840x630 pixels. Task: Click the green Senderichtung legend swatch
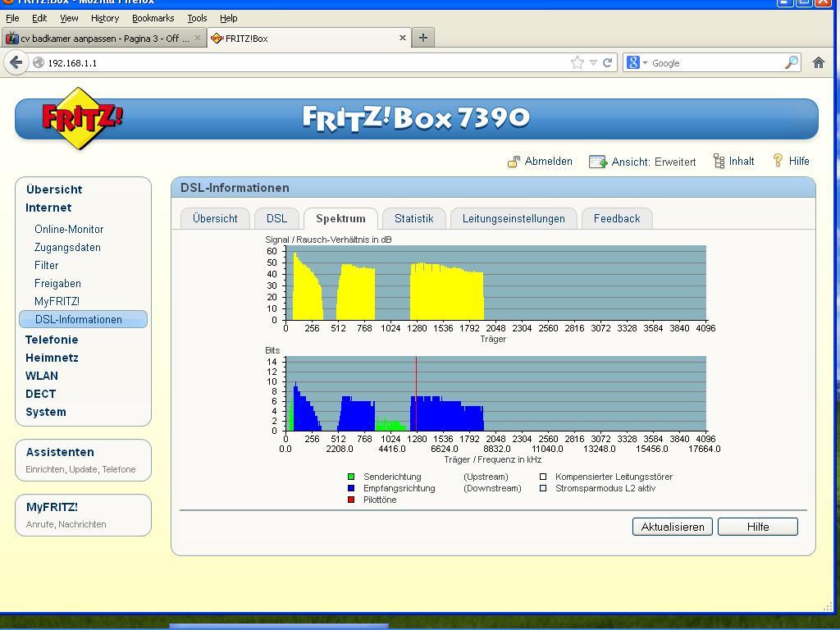pyautogui.click(x=351, y=477)
